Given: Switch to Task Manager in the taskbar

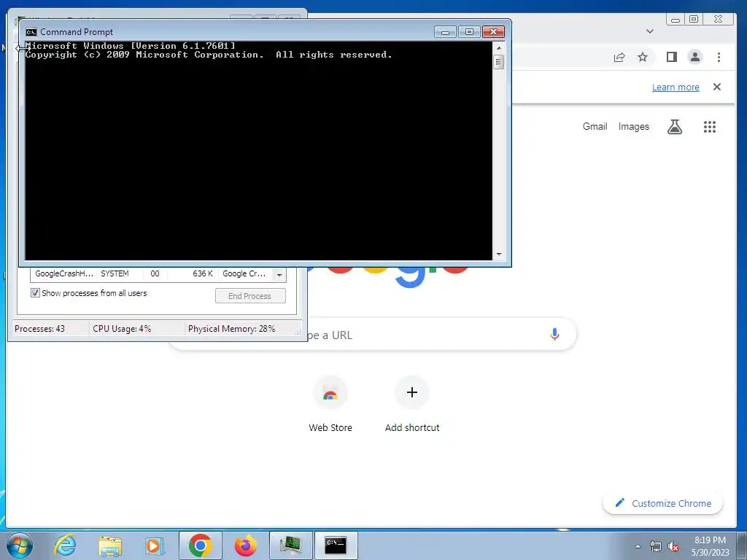Looking at the screenshot, I should 290,545.
